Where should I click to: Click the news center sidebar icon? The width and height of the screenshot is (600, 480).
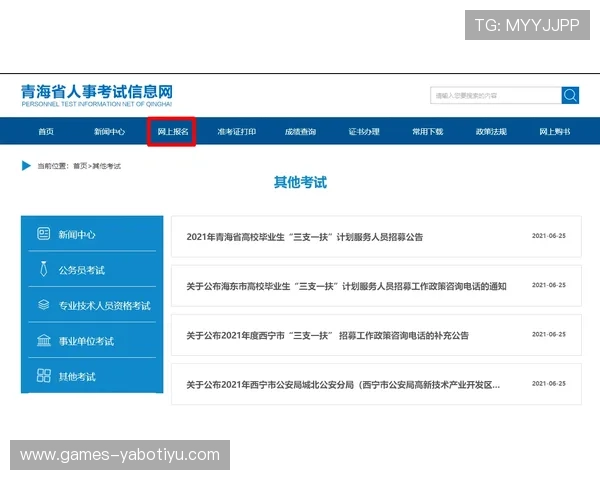point(44,233)
